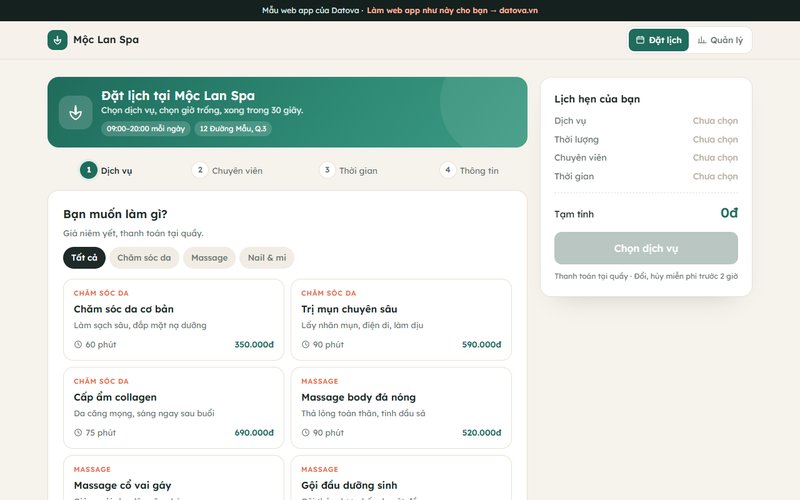Click the 75 phút duration label
This screenshot has height=500, width=800.
101,433
